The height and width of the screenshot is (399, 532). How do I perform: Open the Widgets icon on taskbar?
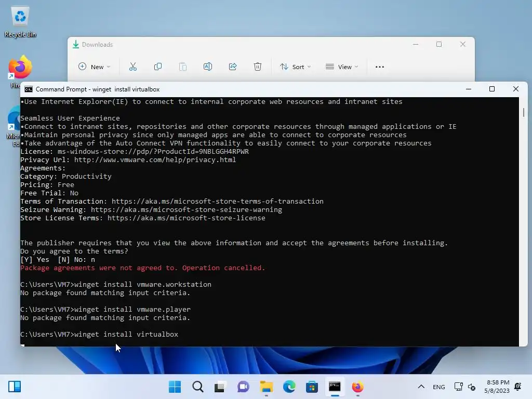coord(15,387)
